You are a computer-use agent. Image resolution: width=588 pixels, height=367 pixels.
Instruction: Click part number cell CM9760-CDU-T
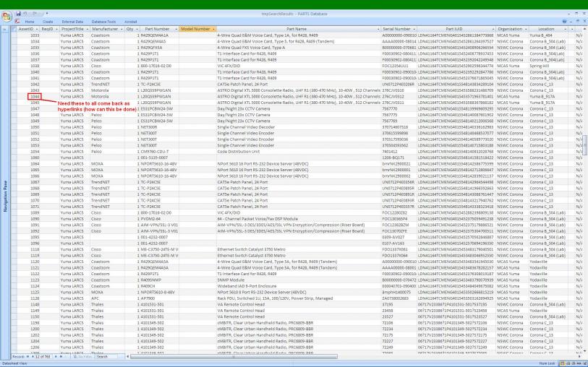coord(159,151)
